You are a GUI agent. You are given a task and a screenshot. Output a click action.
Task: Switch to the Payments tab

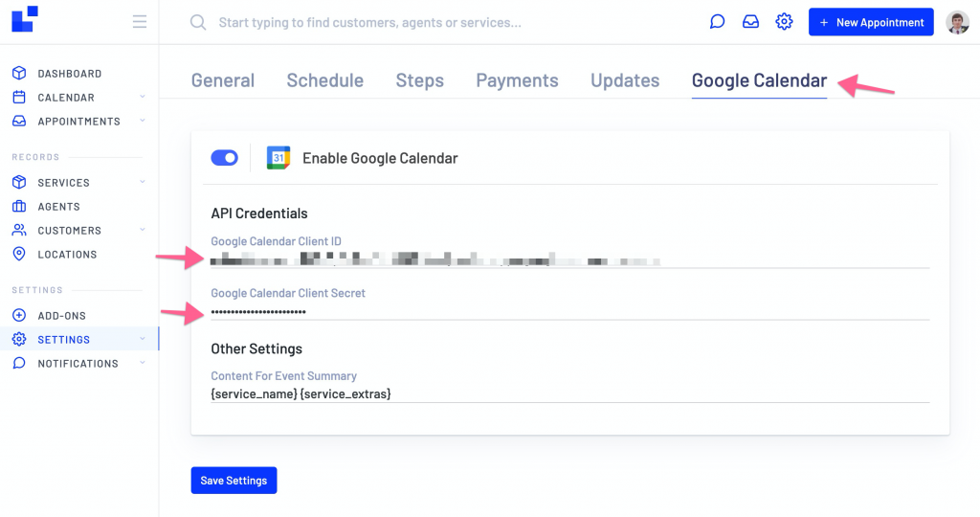click(x=517, y=80)
